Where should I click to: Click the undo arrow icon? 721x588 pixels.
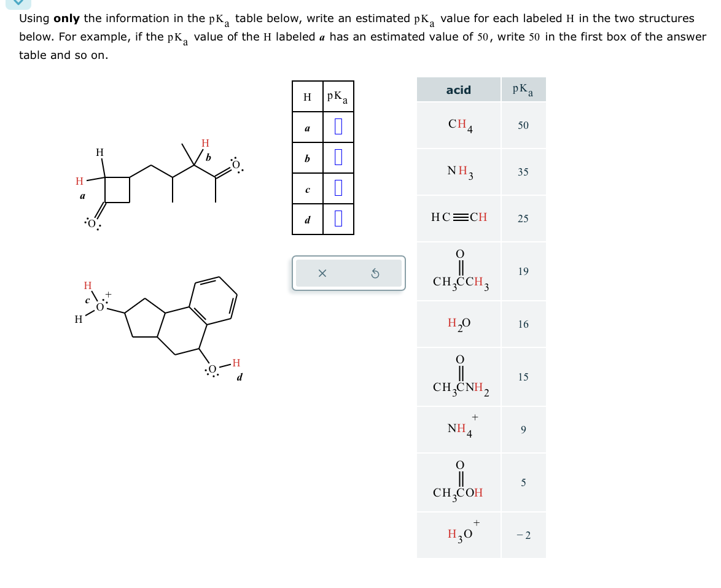(375, 272)
